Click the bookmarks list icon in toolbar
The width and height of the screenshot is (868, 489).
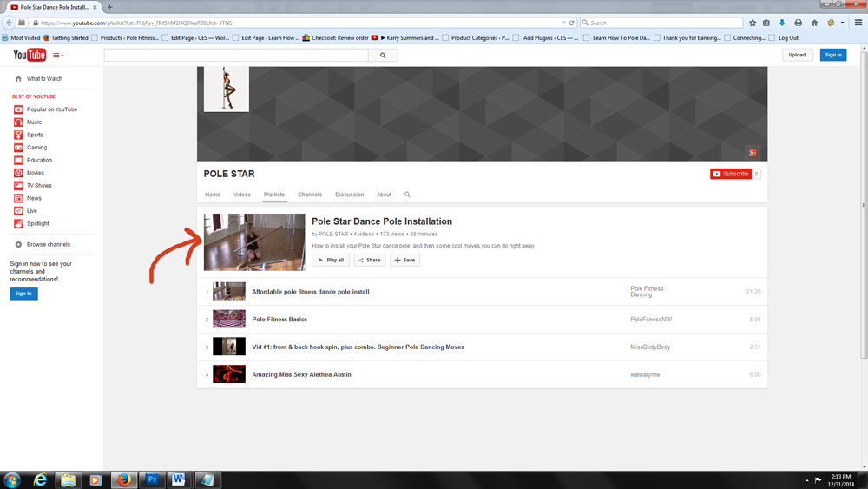tap(766, 23)
